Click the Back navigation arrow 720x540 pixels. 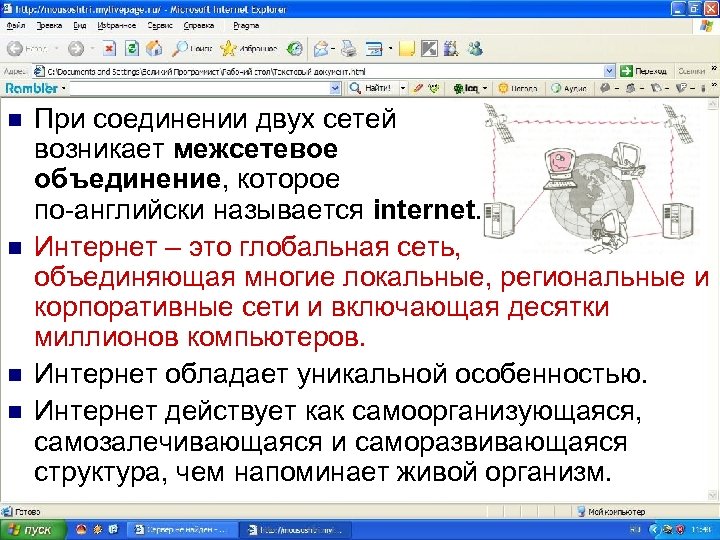click(x=15, y=48)
